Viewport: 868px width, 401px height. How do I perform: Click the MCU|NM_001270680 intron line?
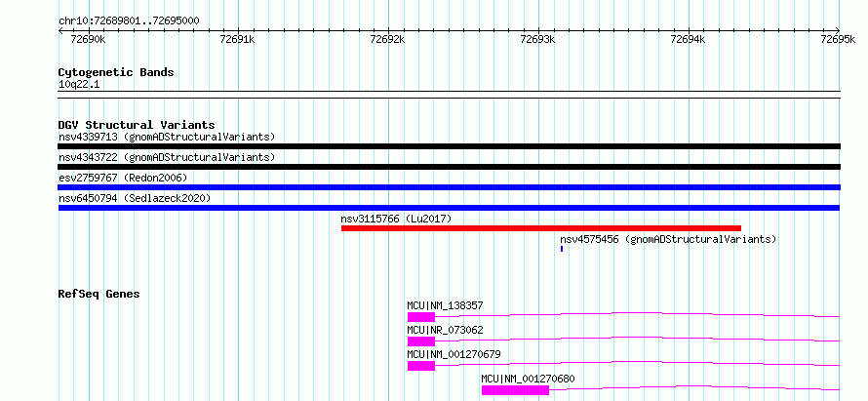click(694, 387)
